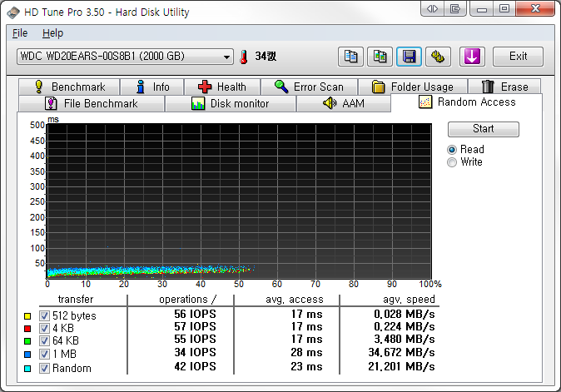Click the 28 ms access time value
The image size is (561, 392).
coord(306,353)
